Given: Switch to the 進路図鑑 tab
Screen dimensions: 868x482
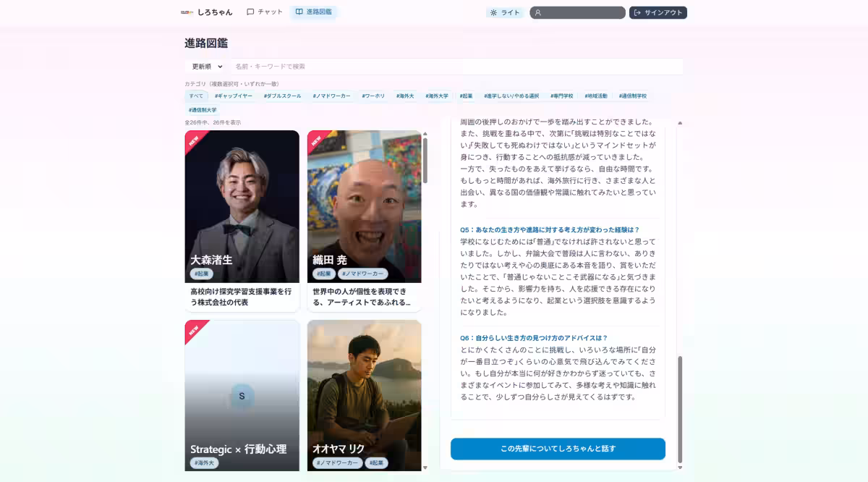Looking at the screenshot, I should [x=314, y=12].
